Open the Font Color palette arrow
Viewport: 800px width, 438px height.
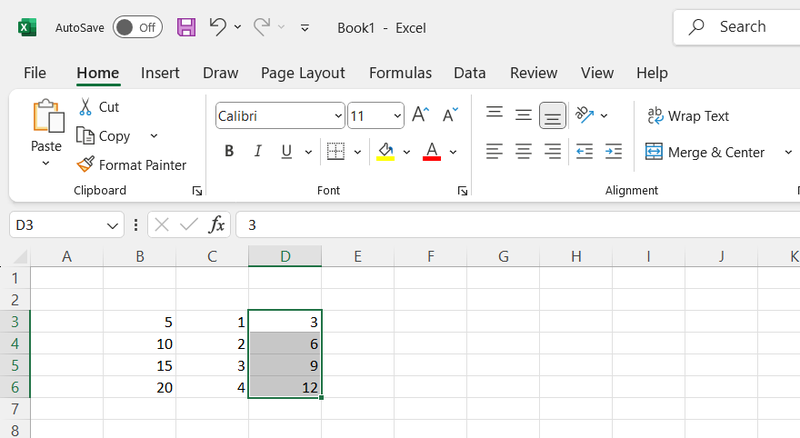(453, 152)
